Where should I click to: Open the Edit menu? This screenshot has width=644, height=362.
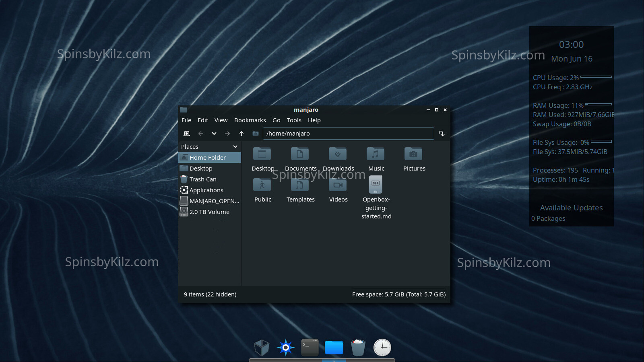[x=203, y=120]
